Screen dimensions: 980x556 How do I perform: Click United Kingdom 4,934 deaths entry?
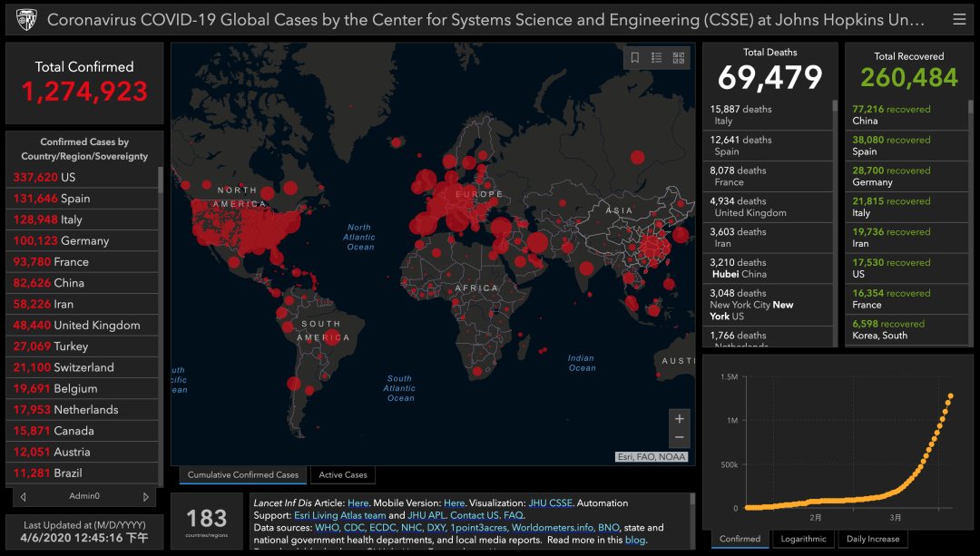[768, 207]
